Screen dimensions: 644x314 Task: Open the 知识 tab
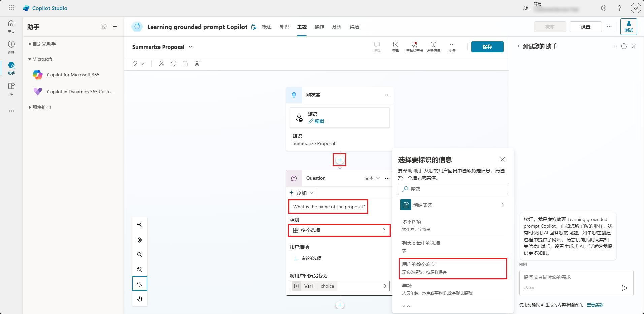point(284,27)
